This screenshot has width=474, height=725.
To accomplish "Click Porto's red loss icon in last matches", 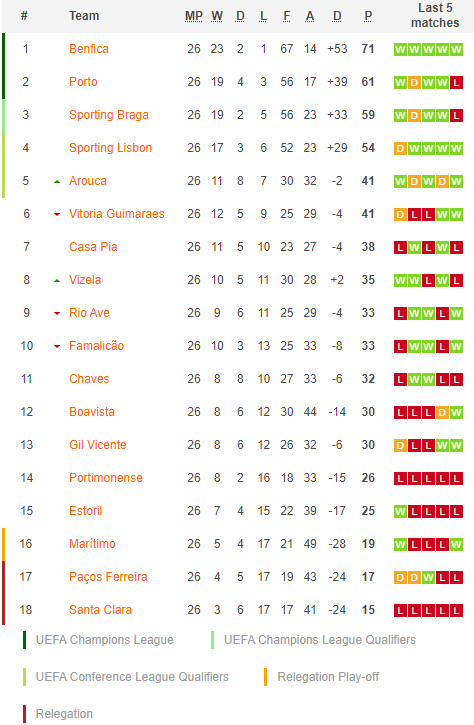I will (x=456, y=83).
